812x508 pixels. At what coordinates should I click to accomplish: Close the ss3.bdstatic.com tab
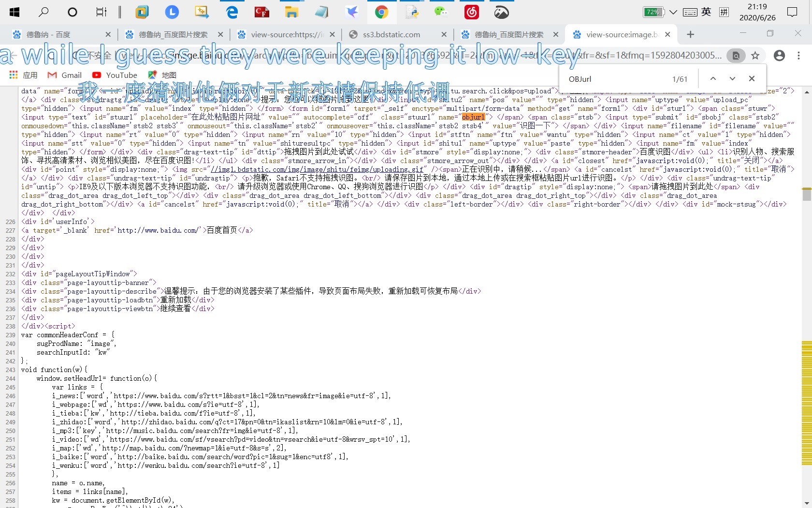444,34
